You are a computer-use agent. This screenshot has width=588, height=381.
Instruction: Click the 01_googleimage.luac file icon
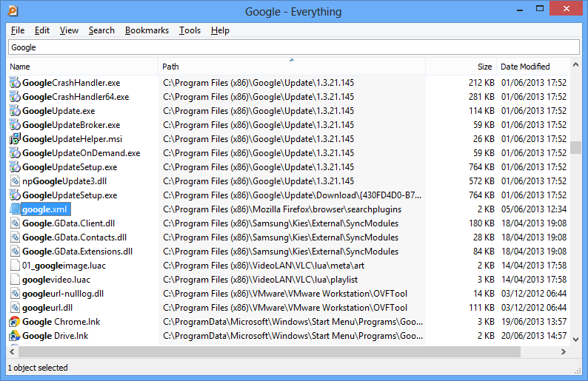coord(15,266)
